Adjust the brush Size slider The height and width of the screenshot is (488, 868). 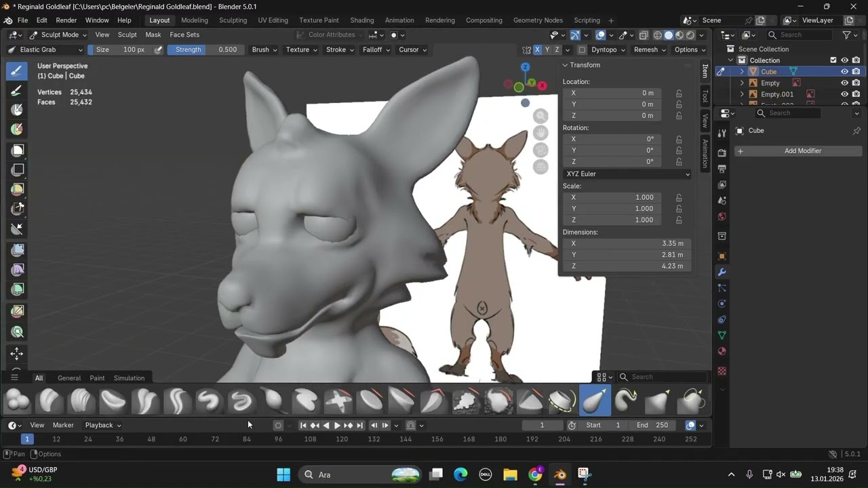[121, 49]
